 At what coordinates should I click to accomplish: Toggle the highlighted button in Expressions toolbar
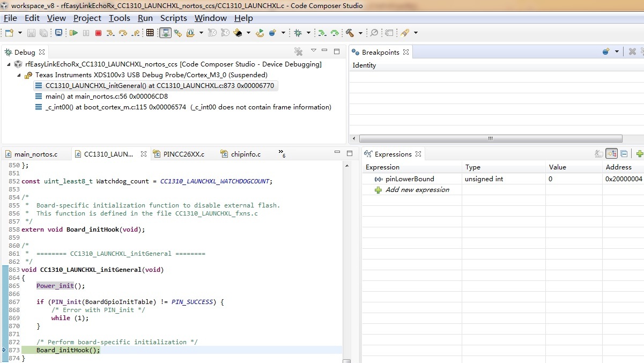click(x=611, y=154)
